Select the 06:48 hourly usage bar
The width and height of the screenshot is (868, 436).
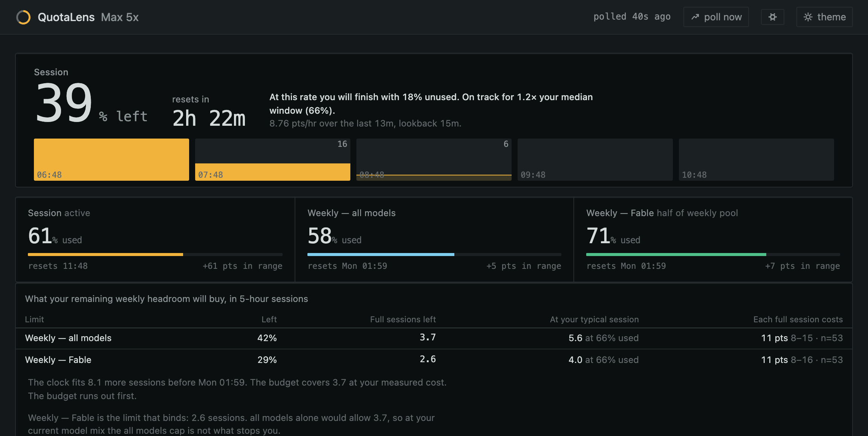click(112, 160)
